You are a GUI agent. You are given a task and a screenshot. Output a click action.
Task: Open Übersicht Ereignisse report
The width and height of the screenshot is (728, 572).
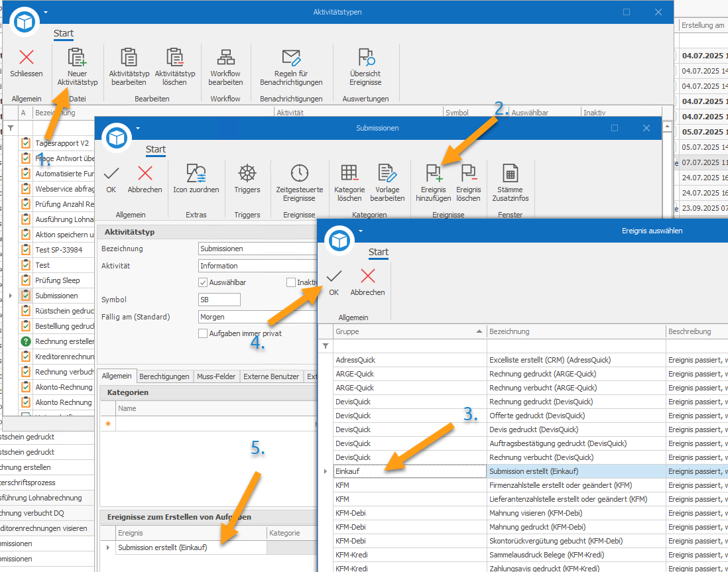365,68
